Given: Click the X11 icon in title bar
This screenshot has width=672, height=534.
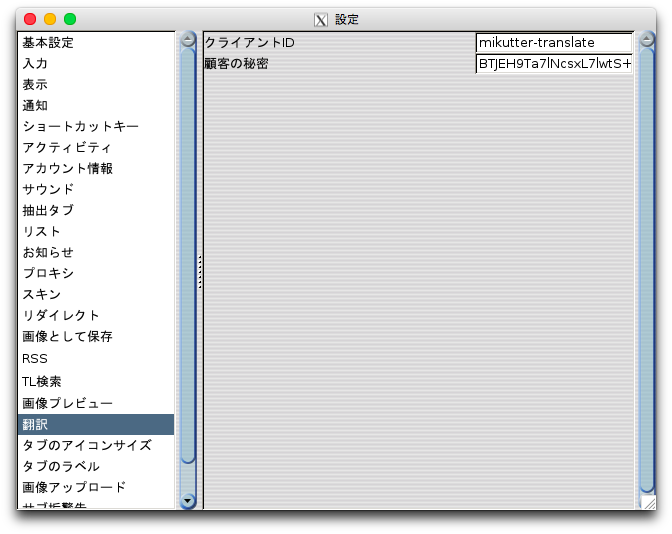Looking at the screenshot, I should (321, 20).
